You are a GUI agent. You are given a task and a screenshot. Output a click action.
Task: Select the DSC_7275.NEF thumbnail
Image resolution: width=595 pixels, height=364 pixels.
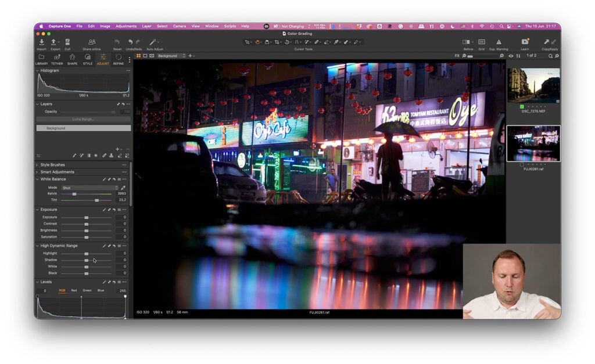click(533, 85)
